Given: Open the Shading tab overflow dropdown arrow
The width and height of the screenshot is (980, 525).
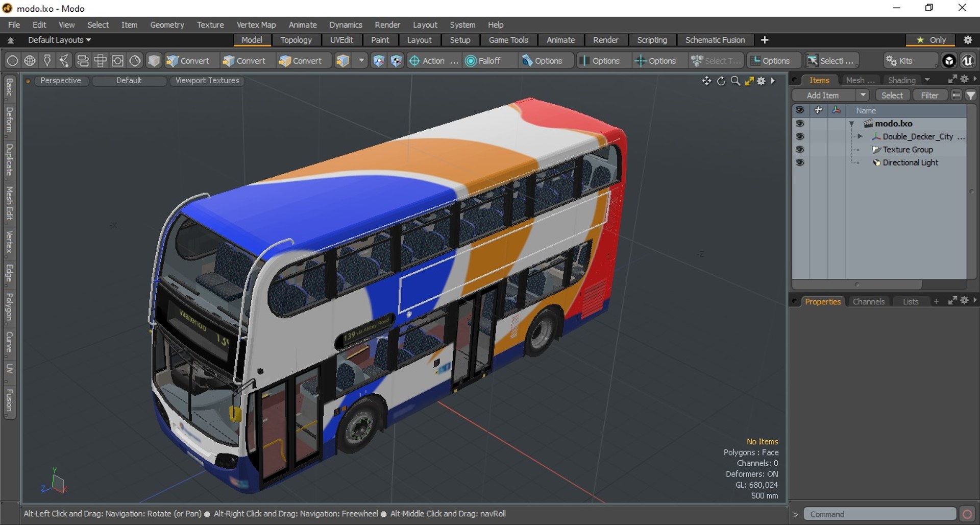Looking at the screenshot, I should tap(927, 80).
